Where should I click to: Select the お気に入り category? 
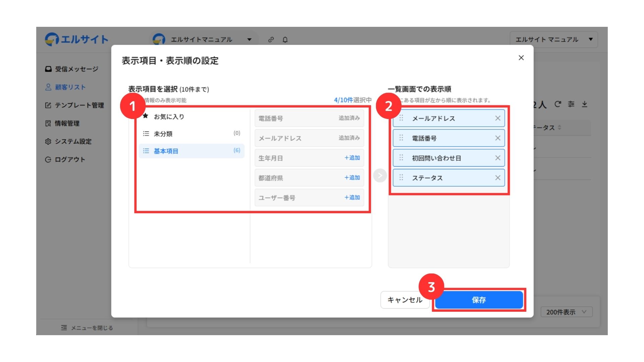click(x=169, y=117)
